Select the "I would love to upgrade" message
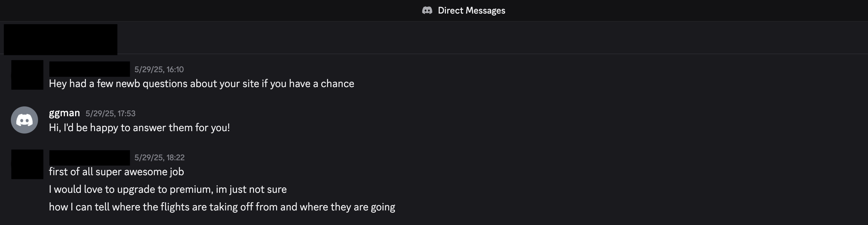The width and height of the screenshot is (868, 225). click(x=168, y=189)
